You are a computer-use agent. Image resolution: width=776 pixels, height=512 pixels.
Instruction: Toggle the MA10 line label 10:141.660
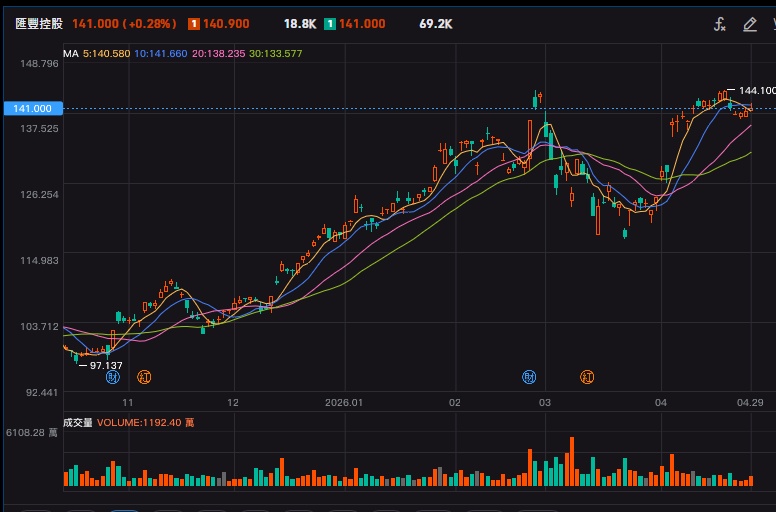(x=161, y=53)
